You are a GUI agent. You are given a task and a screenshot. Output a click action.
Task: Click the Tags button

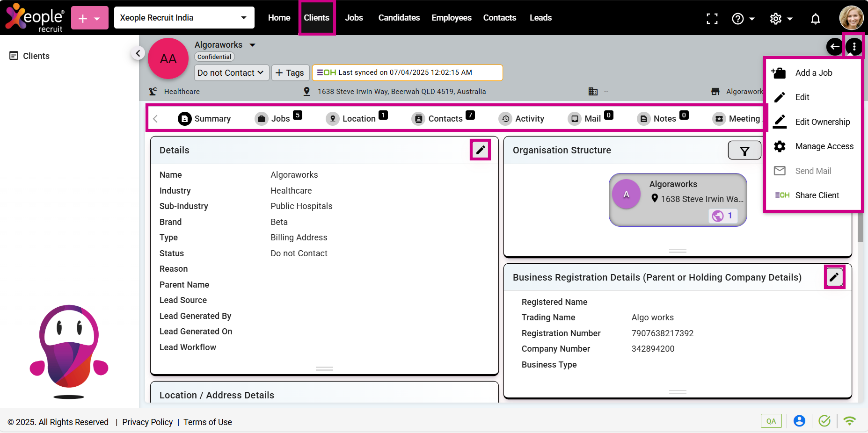290,73
